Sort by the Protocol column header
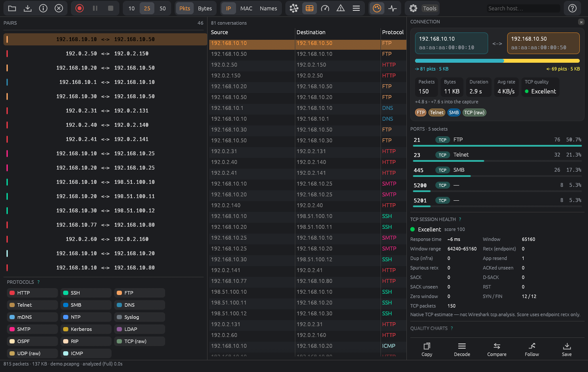Image resolution: width=588 pixels, height=372 pixels. 393,32
